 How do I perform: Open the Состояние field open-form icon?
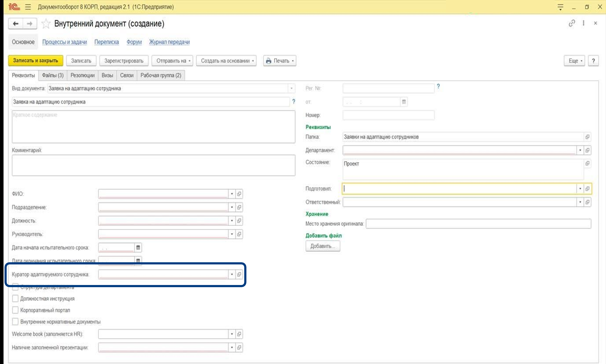coord(587,163)
